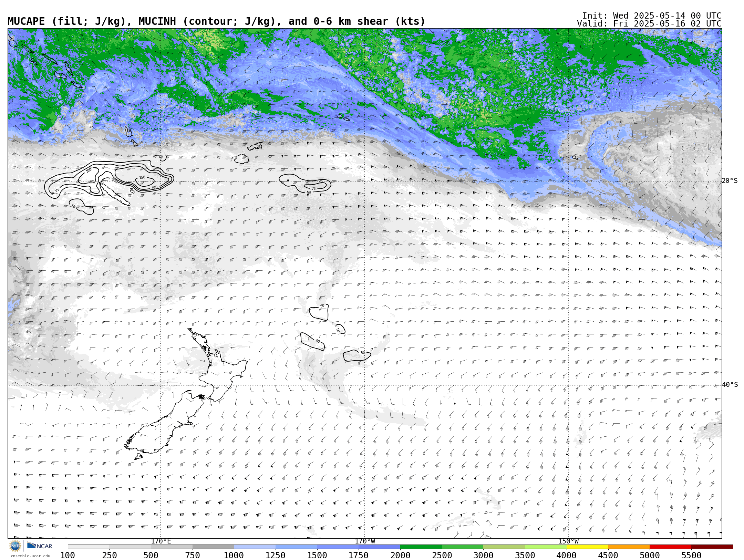Click the NSF logo
744x560 pixels.
[15, 546]
